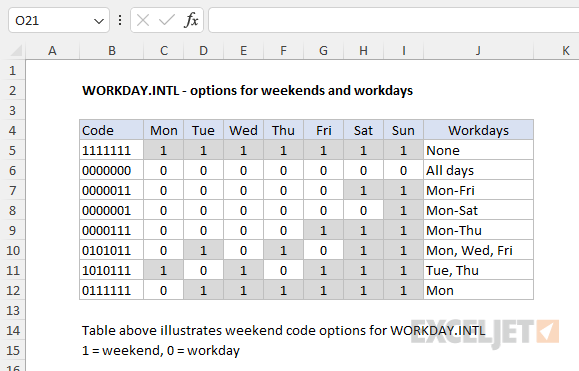The image size is (579, 371).
Task: Click the 'Workdays' header cell
Action: (479, 130)
